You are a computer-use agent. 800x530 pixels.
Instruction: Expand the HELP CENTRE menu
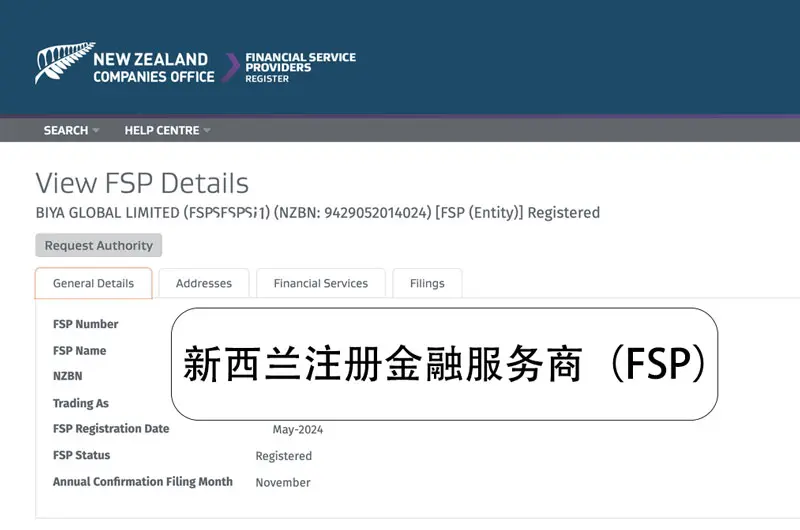coord(167,131)
